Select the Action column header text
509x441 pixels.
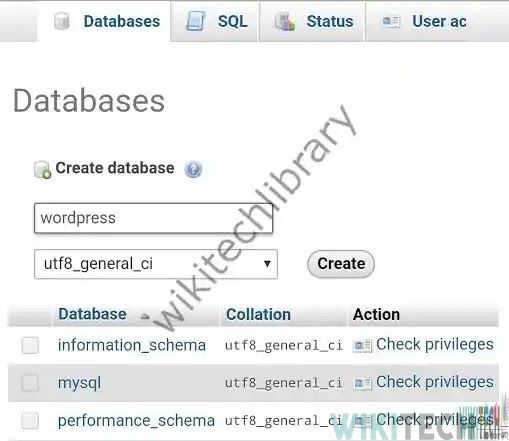376,314
